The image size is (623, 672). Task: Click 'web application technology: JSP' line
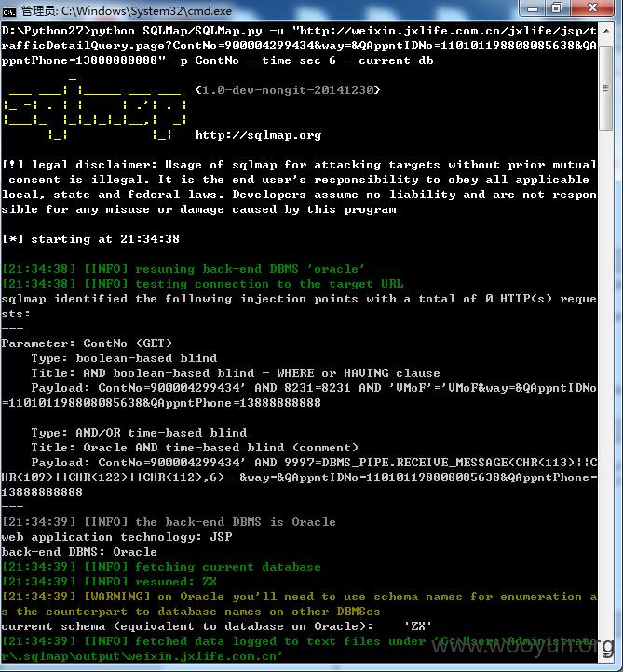coord(116,537)
